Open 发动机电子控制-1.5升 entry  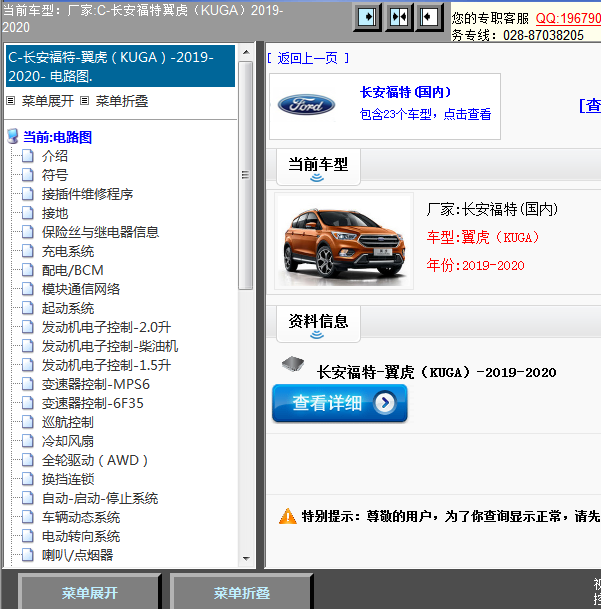coord(106,365)
